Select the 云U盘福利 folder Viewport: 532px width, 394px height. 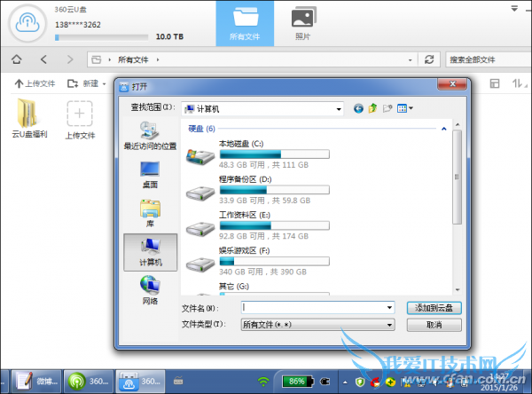(29, 118)
